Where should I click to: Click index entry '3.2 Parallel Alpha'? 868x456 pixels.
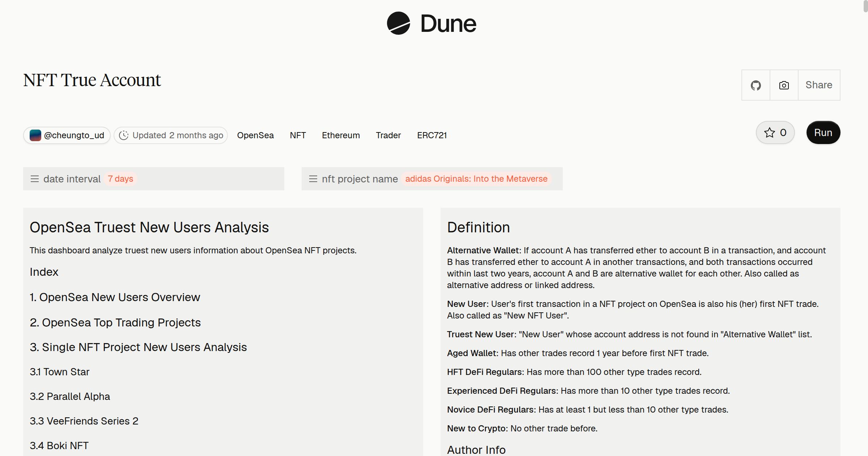pos(70,396)
